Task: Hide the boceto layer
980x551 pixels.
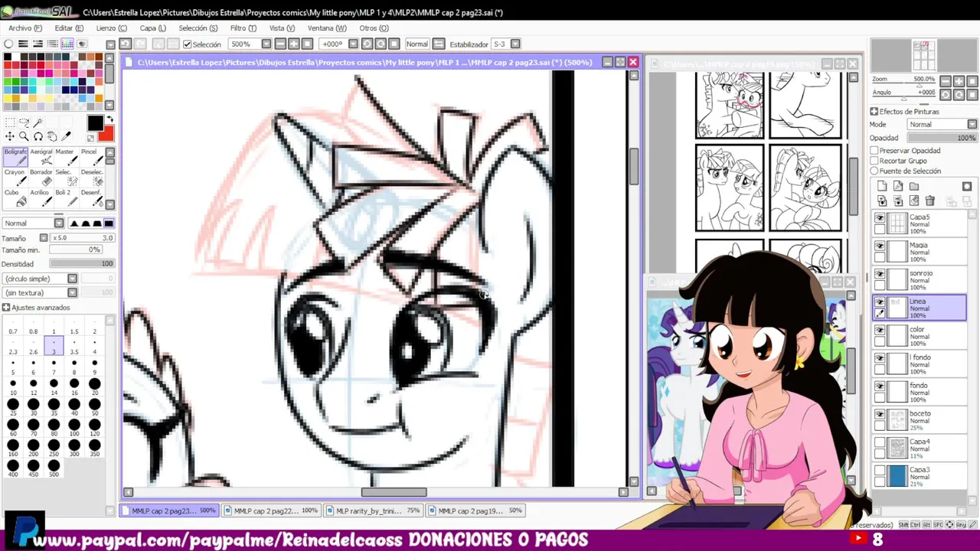Action: click(880, 415)
